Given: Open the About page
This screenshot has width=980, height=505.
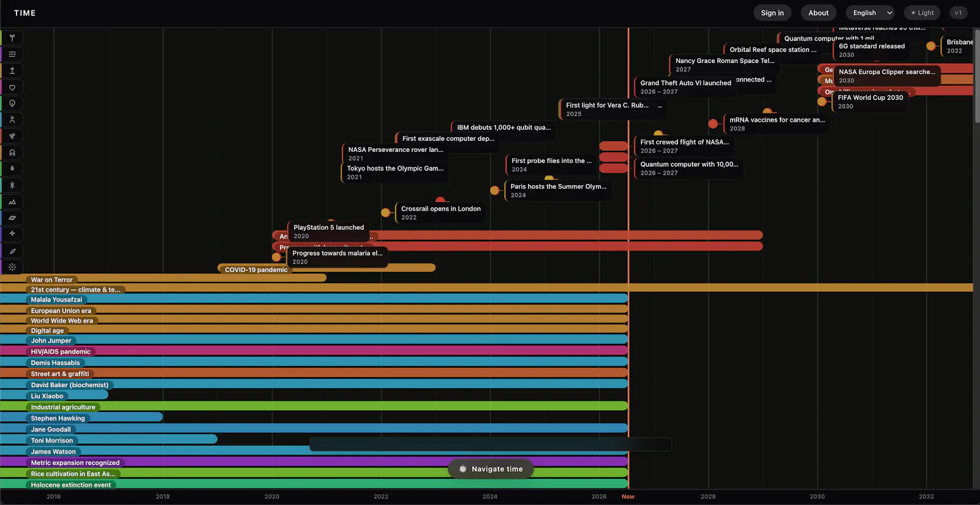Looking at the screenshot, I should pos(818,13).
